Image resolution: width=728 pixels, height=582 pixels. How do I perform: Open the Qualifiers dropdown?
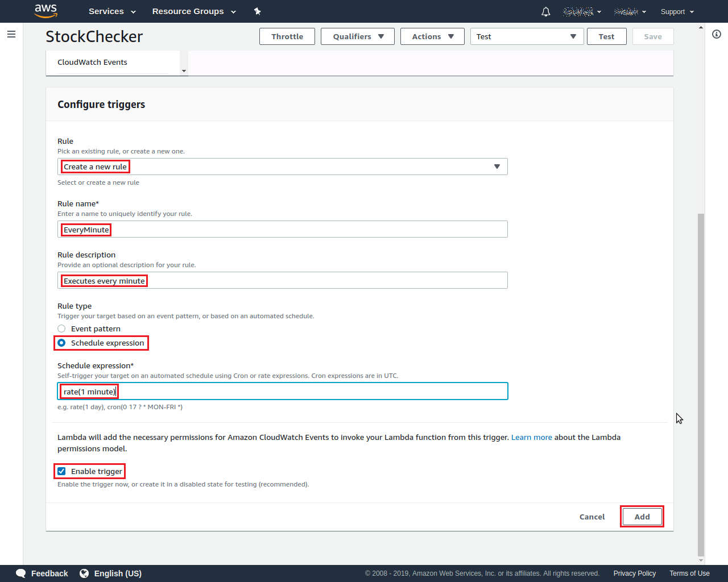[357, 36]
